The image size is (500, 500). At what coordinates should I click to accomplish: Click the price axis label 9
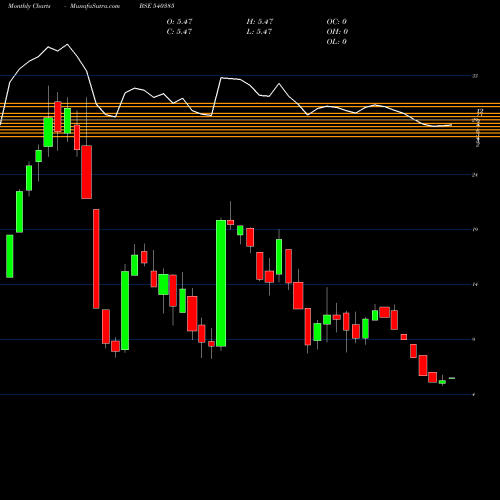[x=474, y=339]
